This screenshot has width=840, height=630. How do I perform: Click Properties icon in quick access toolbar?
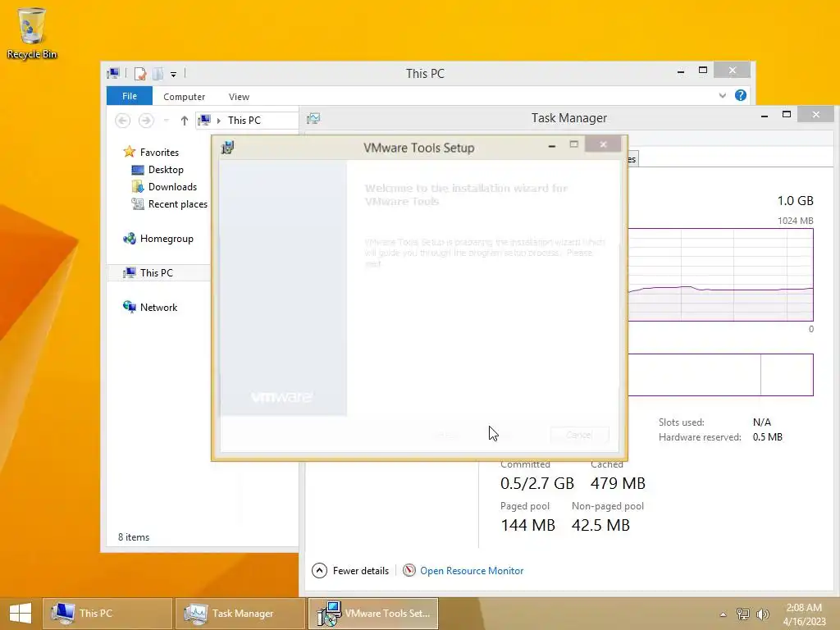139,74
